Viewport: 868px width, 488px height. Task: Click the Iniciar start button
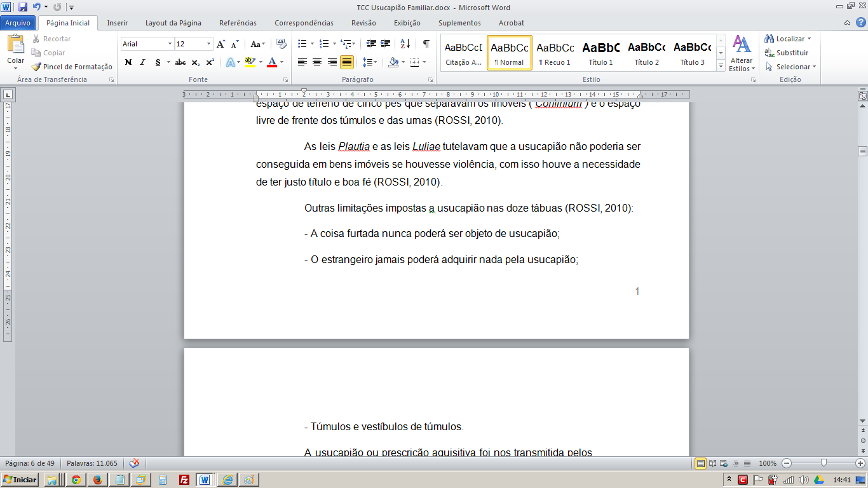click(20, 480)
